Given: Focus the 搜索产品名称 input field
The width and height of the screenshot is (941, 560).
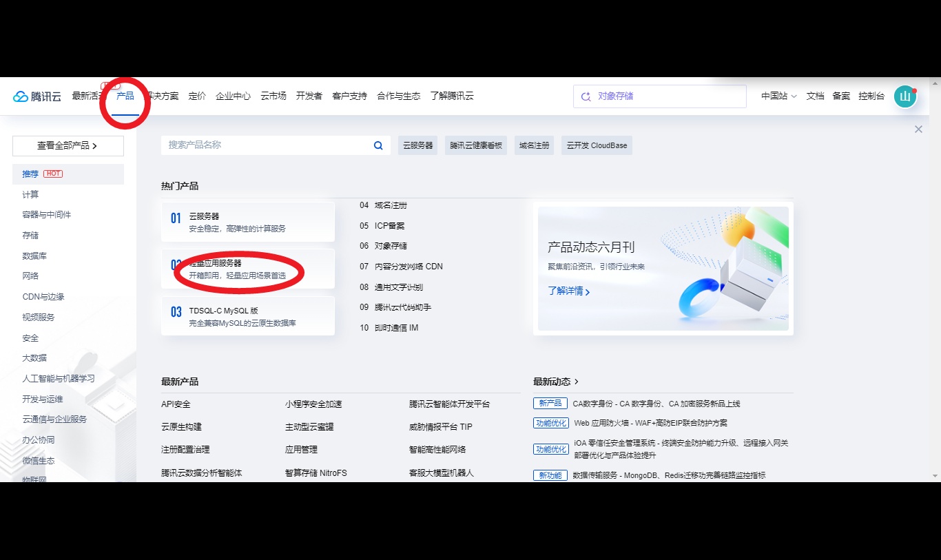Looking at the screenshot, I should (276, 145).
